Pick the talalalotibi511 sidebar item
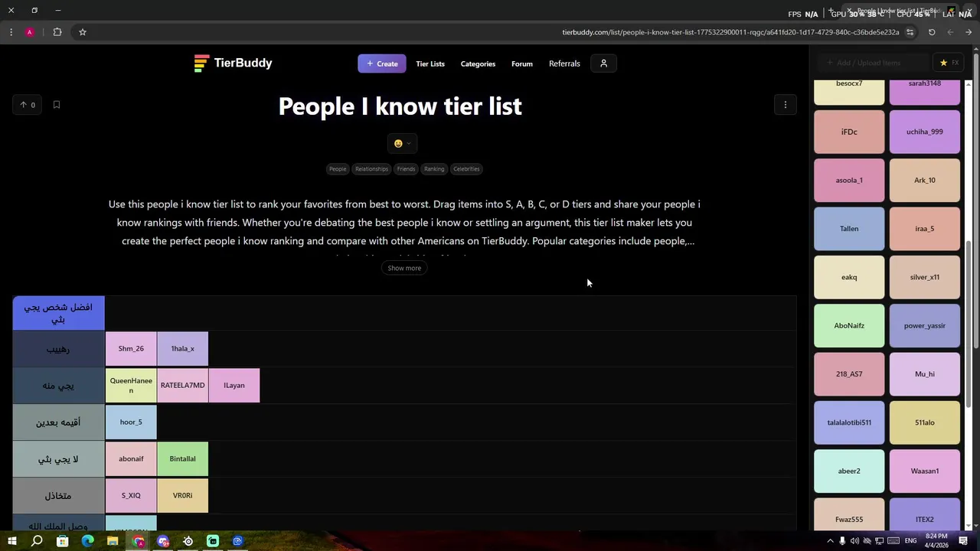Screen dimensions: 980x551 pyautogui.click(x=849, y=422)
